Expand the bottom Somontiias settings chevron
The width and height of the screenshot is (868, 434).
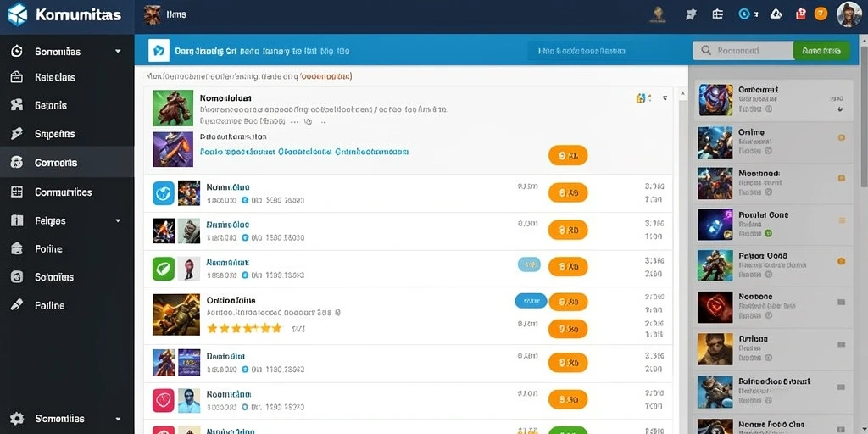118,419
